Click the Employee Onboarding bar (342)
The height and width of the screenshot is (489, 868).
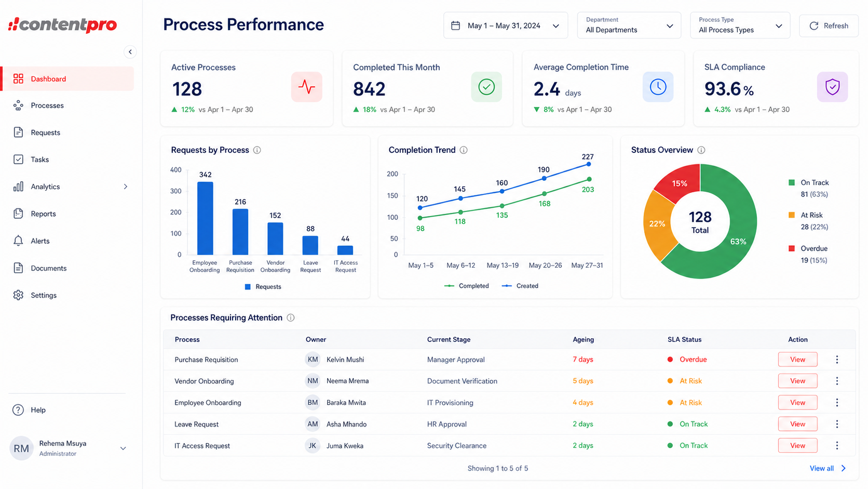pos(205,218)
